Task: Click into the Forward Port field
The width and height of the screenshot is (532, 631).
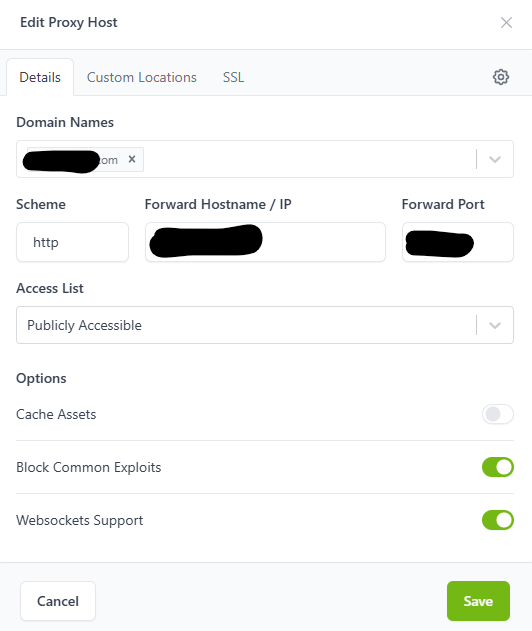Action: coord(458,242)
